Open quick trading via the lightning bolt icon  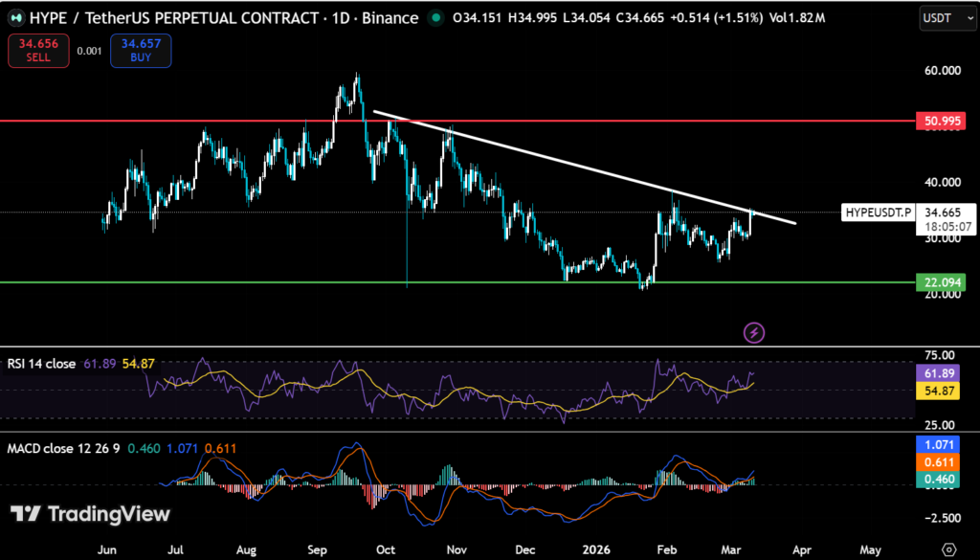click(754, 332)
